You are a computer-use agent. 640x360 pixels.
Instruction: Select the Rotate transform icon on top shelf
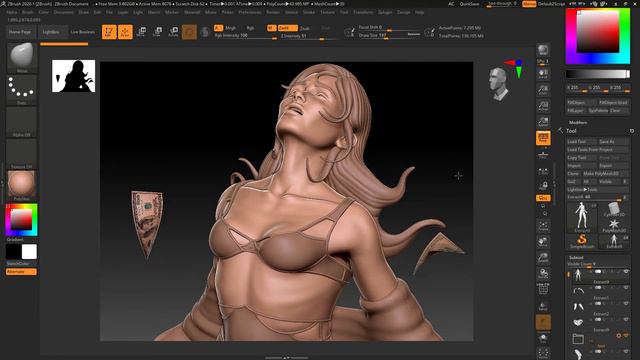[173, 32]
